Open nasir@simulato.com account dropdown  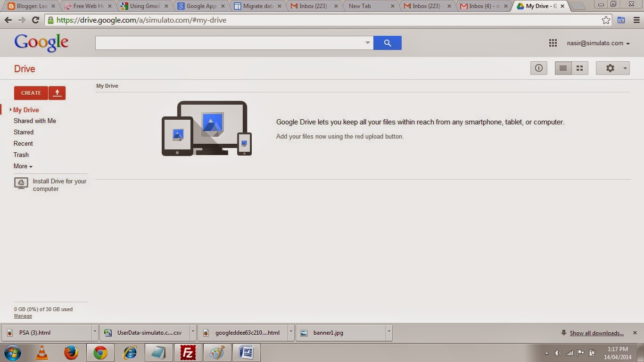tap(598, 43)
